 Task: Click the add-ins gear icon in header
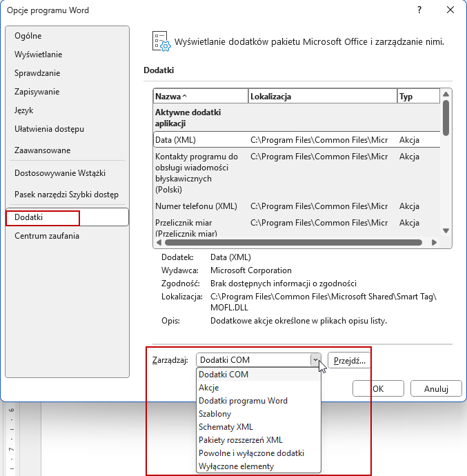(x=161, y=41)
